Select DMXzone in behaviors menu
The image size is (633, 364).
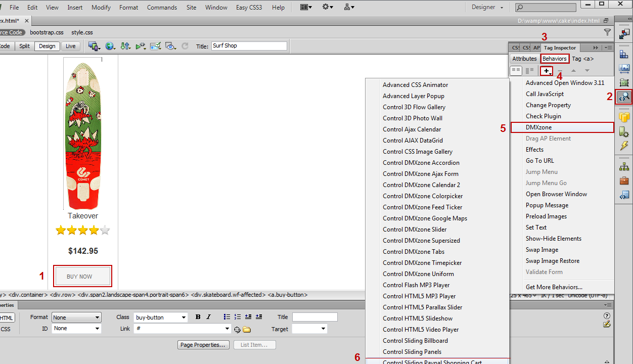tap(562, 127)
